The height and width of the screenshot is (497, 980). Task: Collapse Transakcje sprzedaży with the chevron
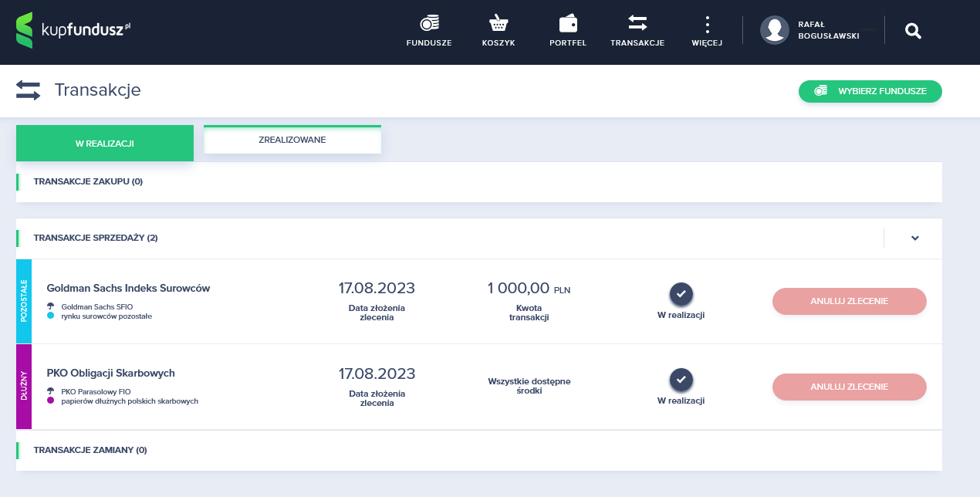point(915,238)
